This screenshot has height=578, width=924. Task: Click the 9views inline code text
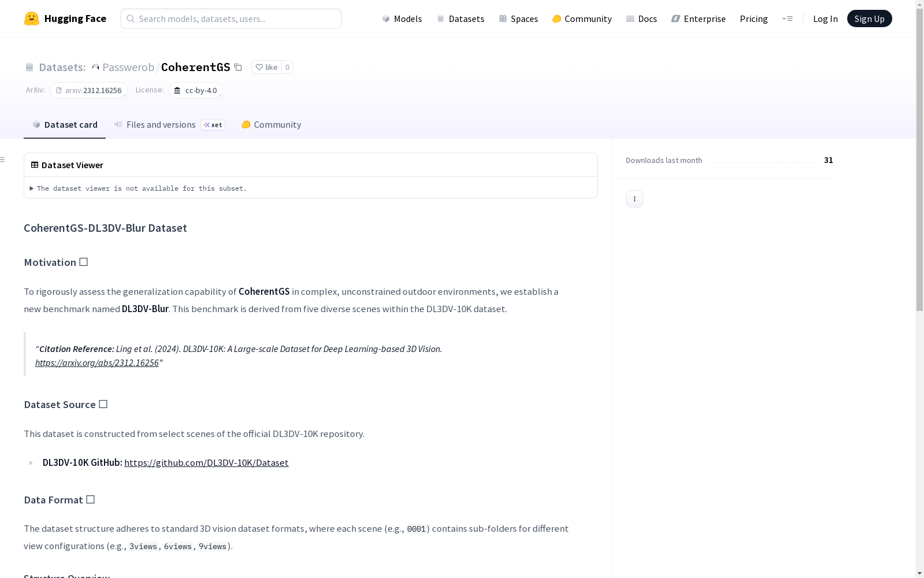pyautogui.click(x=213, y=546)
